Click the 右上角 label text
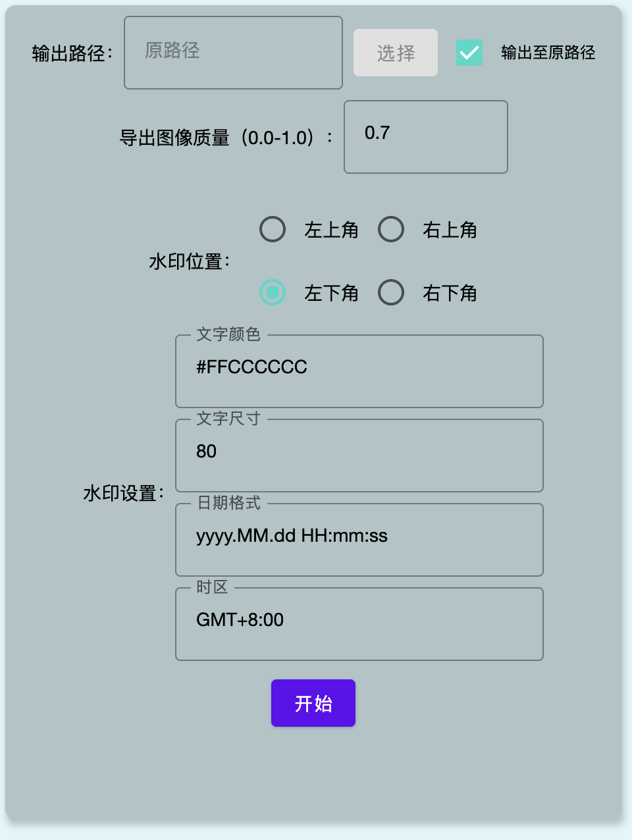This screenshot has height=840, width=632. [450, 230]
